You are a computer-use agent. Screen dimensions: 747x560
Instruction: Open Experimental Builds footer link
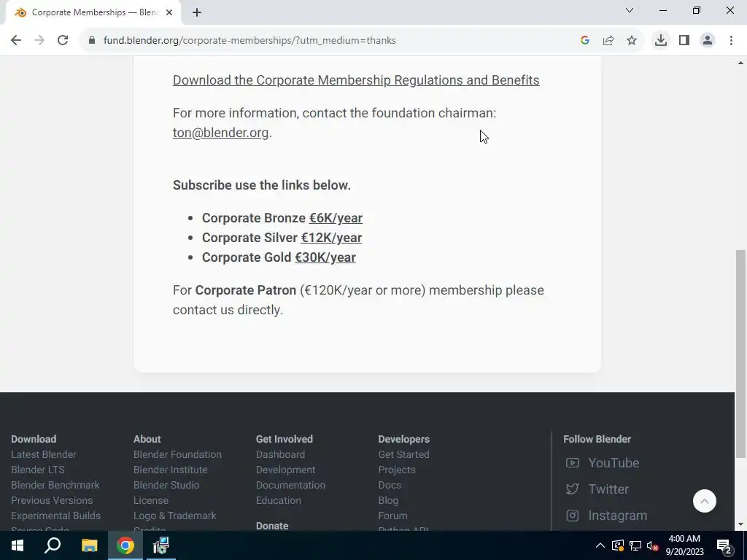[55, 516]
